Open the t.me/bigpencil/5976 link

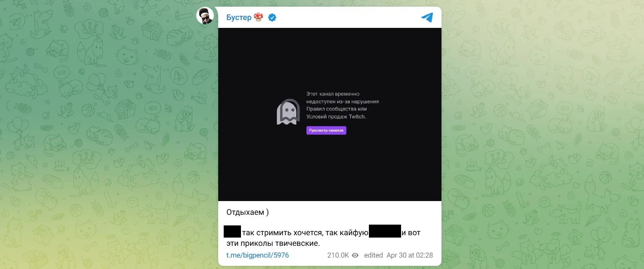pos(257,255)
